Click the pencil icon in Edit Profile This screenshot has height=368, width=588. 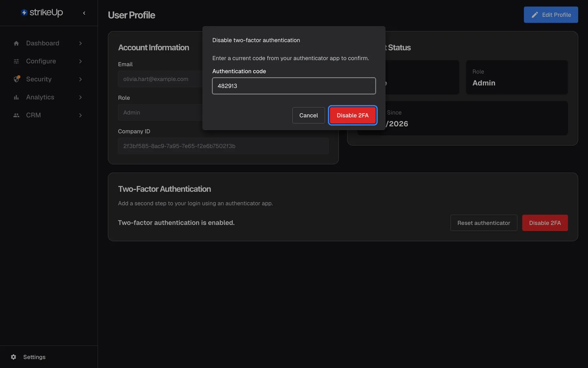pyautogui.click(x=535, y=15)
